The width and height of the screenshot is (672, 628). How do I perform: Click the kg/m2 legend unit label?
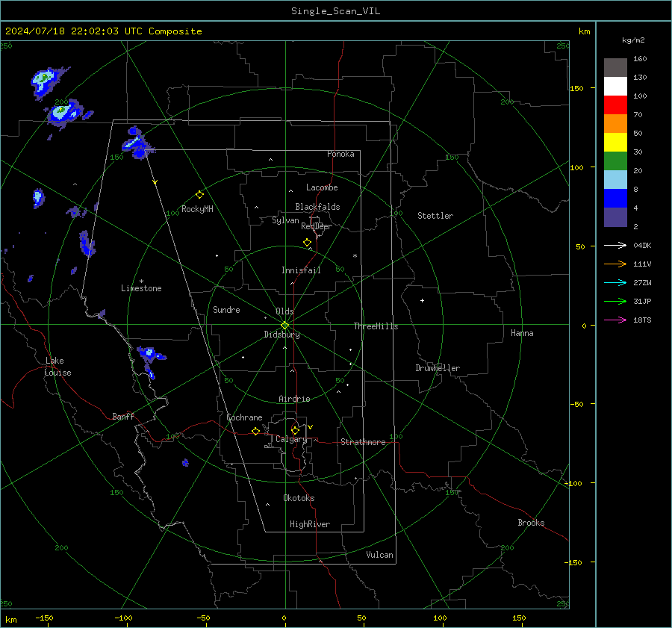[x=633, y=40]
